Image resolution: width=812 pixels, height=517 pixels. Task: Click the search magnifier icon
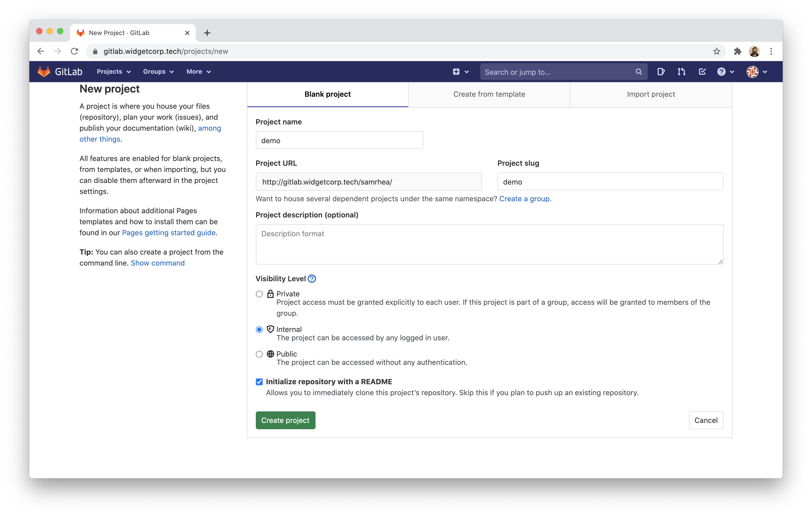(x=638, y=71)
